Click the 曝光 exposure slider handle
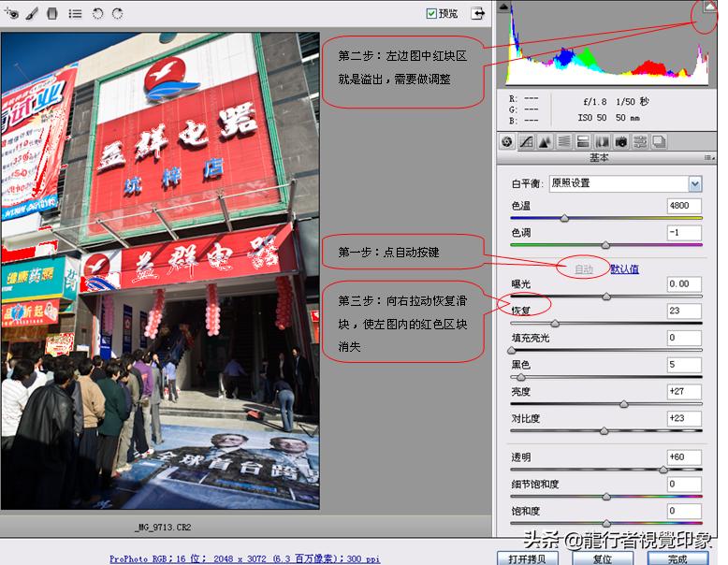728x565 pixels. (606, 297)
